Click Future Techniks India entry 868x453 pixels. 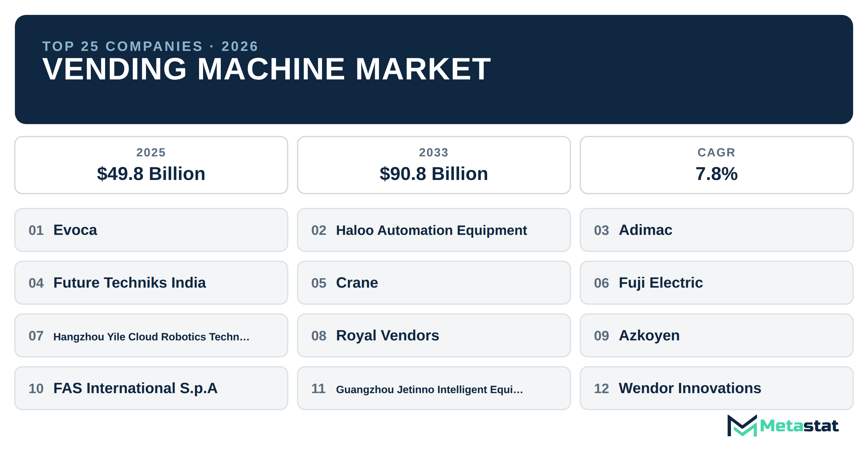click(151, 283)
